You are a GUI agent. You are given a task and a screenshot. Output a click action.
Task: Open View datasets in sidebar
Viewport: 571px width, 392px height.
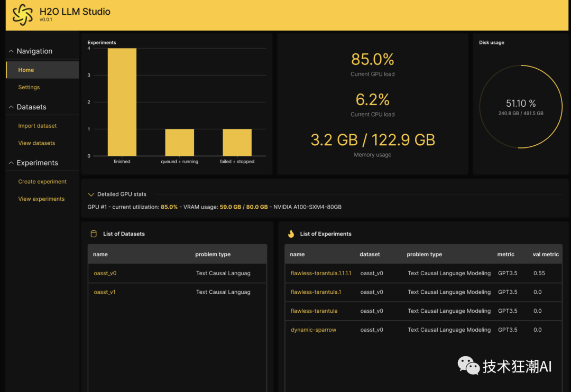tap(36, 143)
